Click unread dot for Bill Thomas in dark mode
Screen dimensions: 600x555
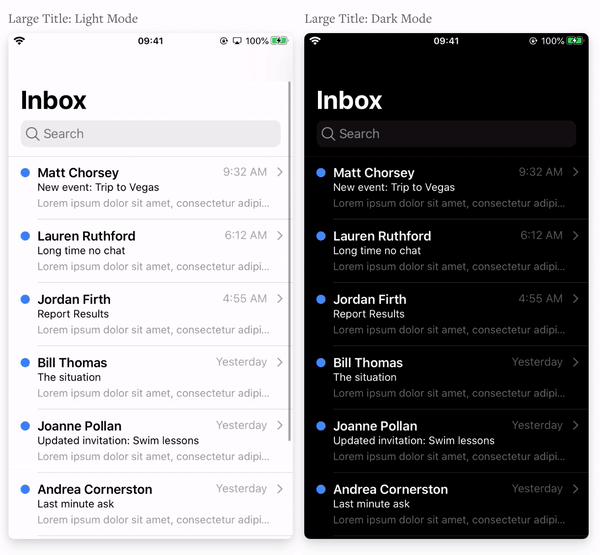pos(321,362)
